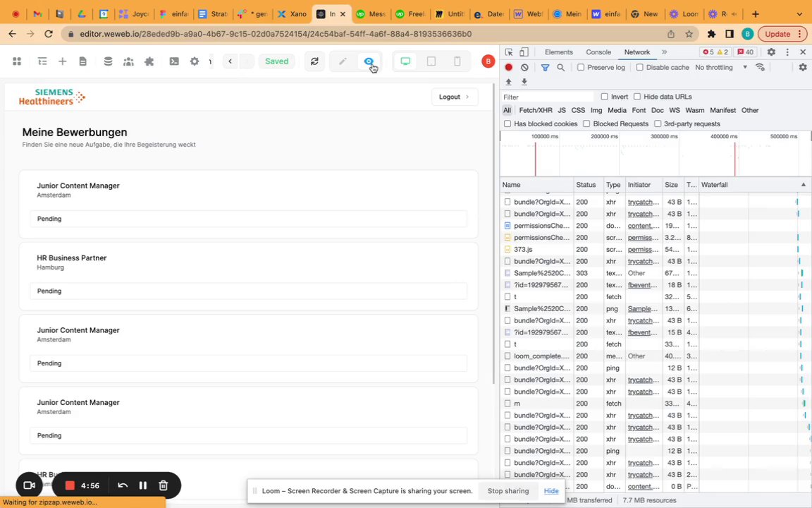The width and height of the screenshot is (812, 508).
Task: Check Has blocked cookies checkbox
Action: pos(508,124)
